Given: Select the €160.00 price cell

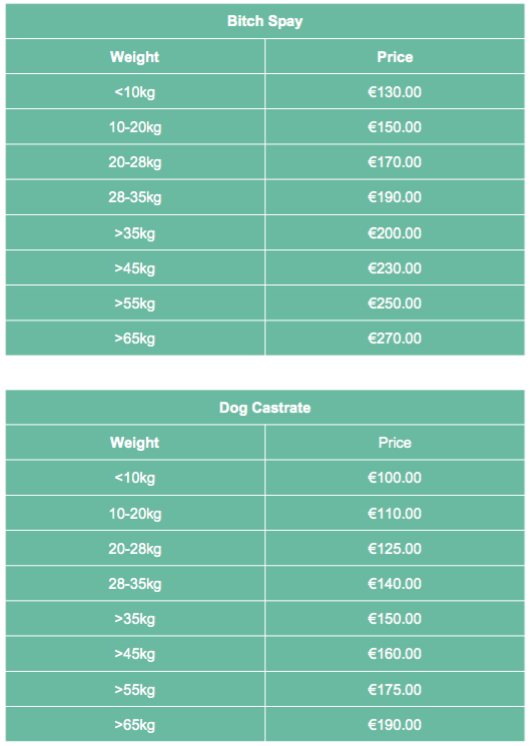Looking at the screenshot, I should pos(394,654).
